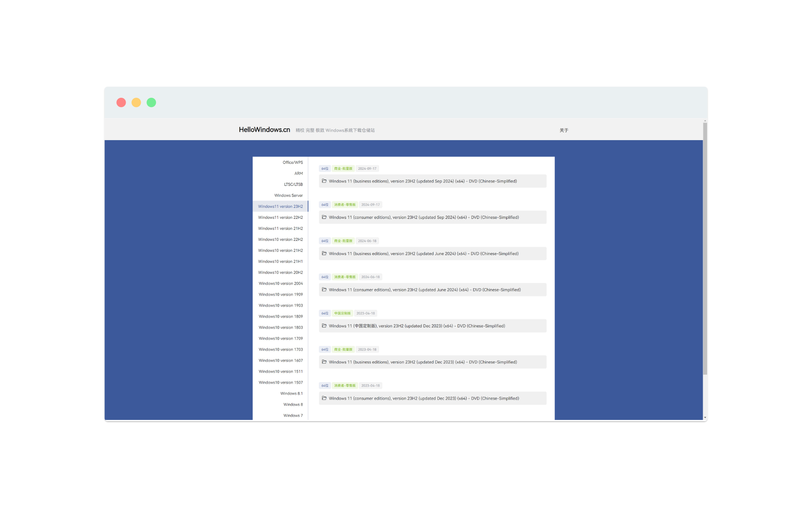Open Windows Server category in sidebar

288,196
